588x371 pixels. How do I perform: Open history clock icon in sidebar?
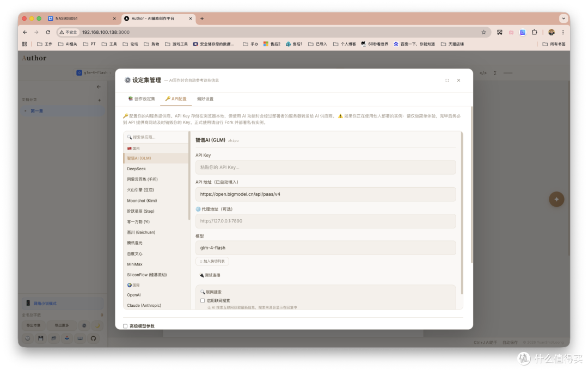[x=28, y=338]
